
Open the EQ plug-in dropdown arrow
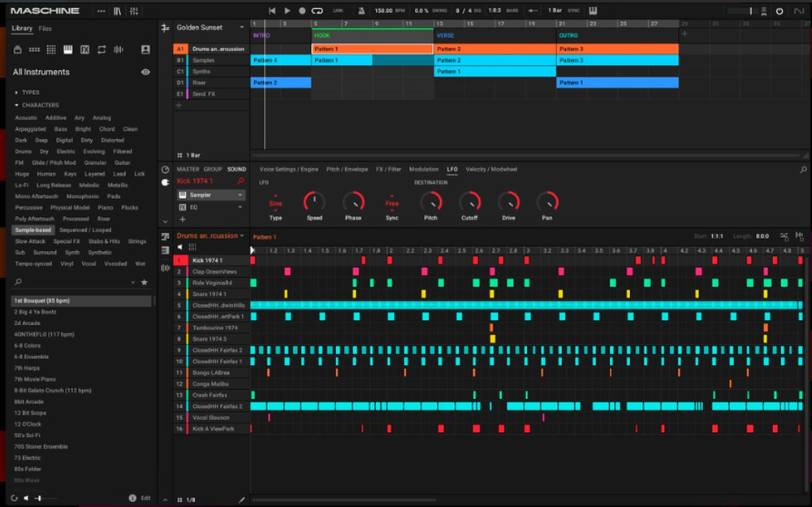pos(240,207)
